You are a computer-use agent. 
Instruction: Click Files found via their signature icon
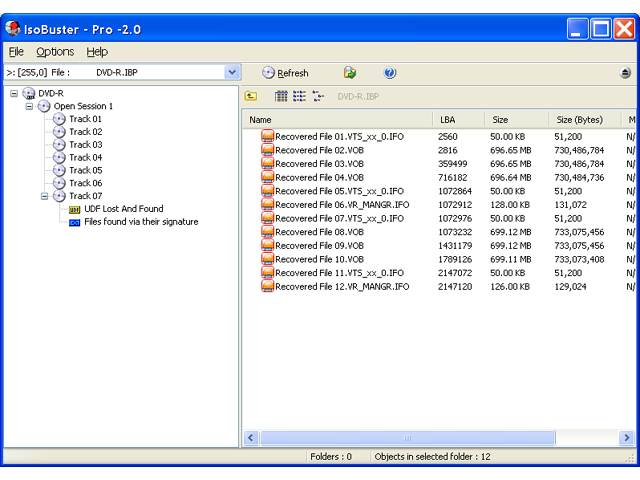(x=74, y=223)
